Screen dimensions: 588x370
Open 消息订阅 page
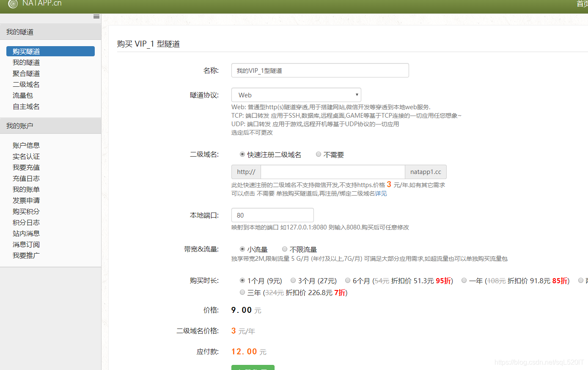click(26, 244)
